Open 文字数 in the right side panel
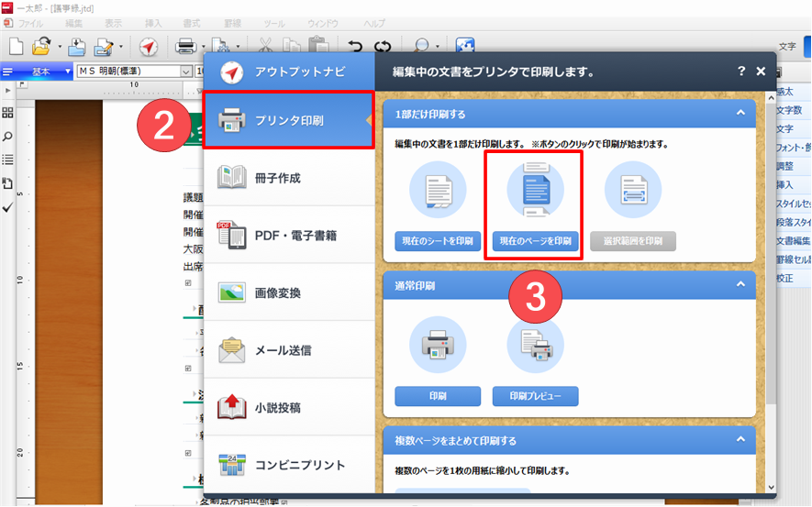Viewport: 812px width, 507px height. click(789, 110)
